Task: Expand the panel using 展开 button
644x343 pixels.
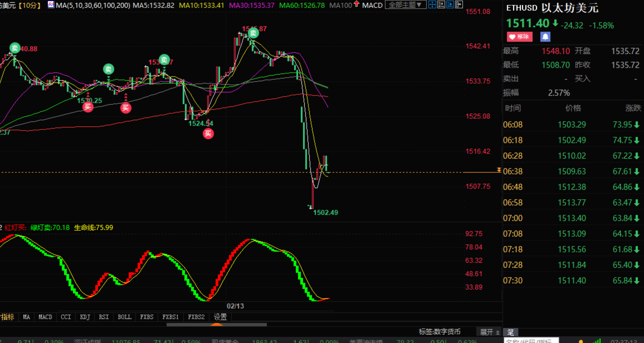Action: point(489,332)
